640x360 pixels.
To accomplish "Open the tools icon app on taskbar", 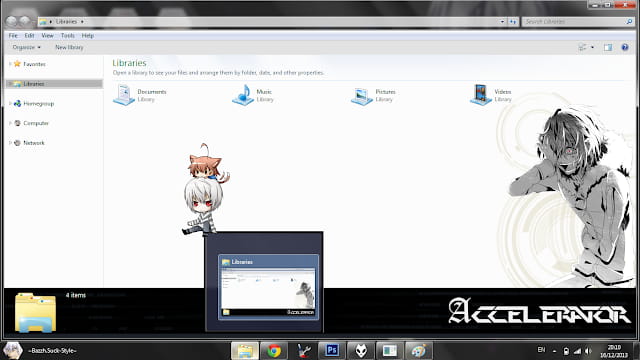I will (x=303, y=351).
